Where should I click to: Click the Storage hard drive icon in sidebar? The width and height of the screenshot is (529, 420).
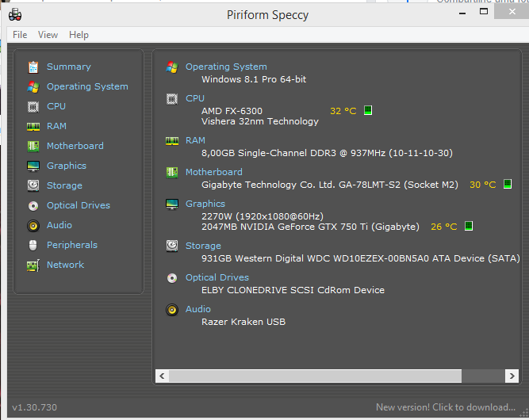[33, 185]
